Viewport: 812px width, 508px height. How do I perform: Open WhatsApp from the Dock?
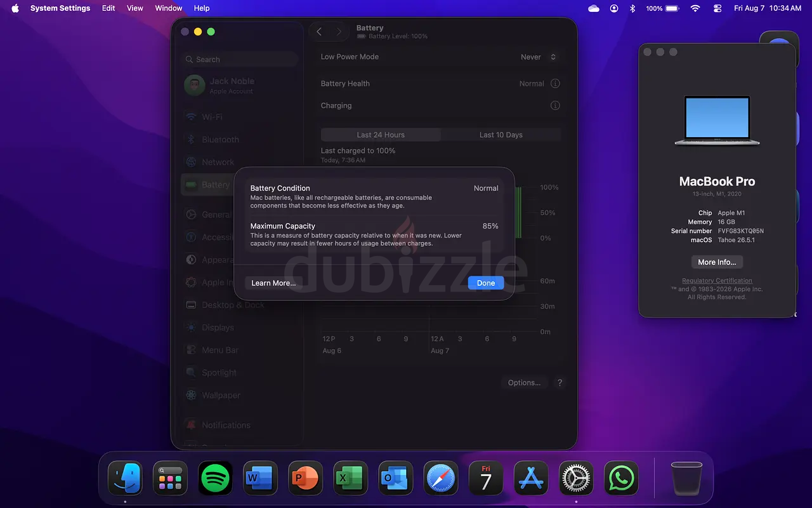pos(620,478)
